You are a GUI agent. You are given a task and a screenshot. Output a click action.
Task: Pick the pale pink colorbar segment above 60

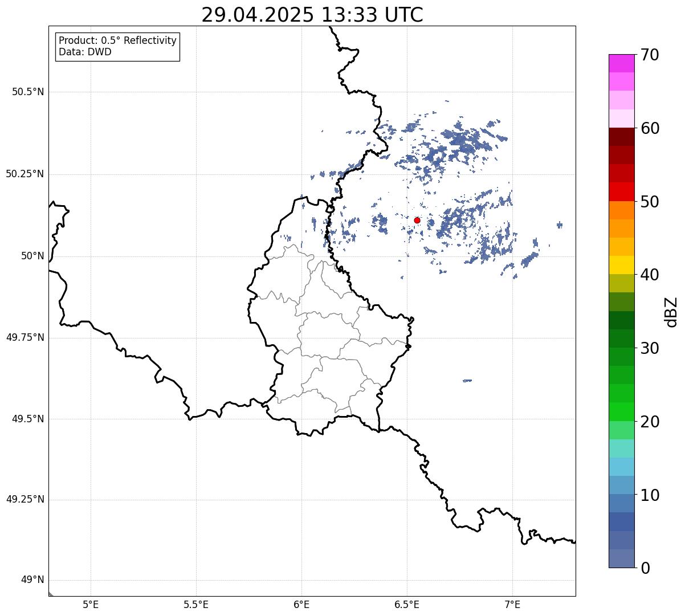tap(621, 119)
